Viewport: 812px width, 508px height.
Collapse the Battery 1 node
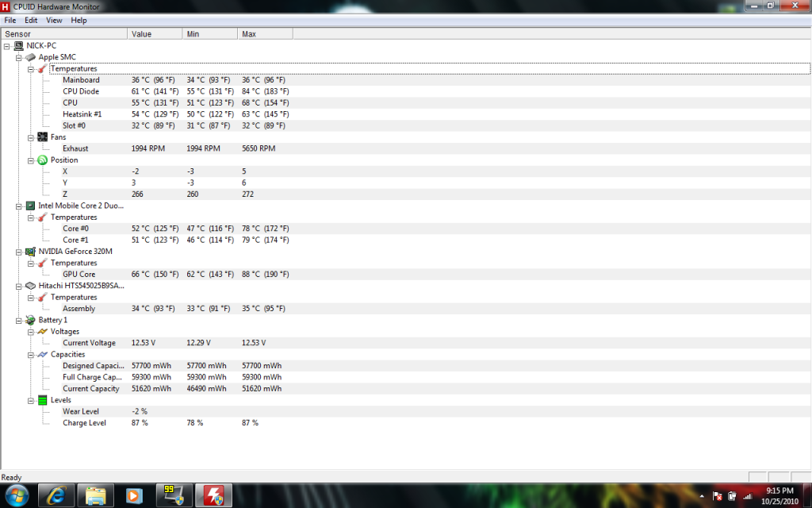click(x=19, y=321)
